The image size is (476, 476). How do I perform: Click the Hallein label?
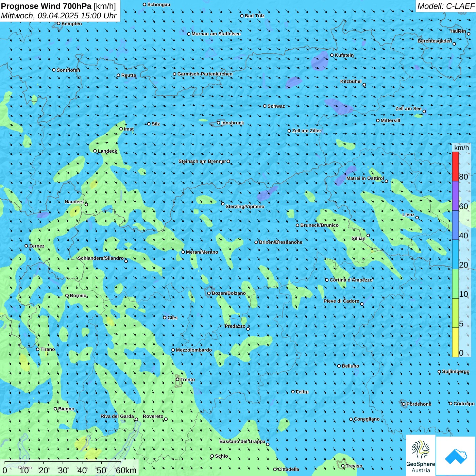[x=458, y=31]
